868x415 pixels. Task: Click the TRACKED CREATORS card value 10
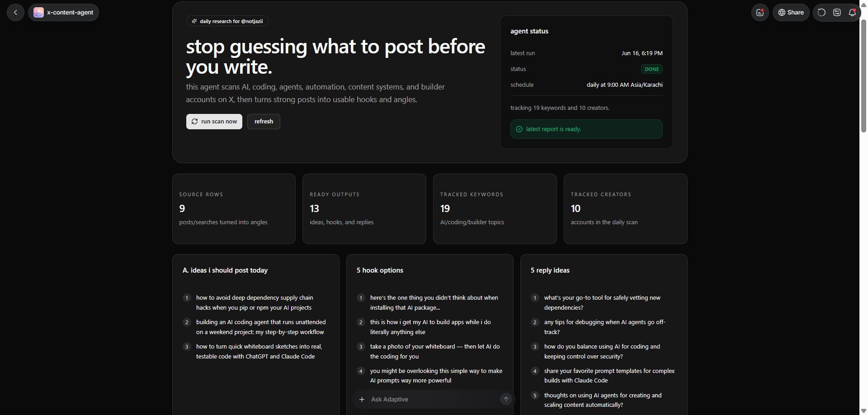pyautogui.click(x=576, y=208)
